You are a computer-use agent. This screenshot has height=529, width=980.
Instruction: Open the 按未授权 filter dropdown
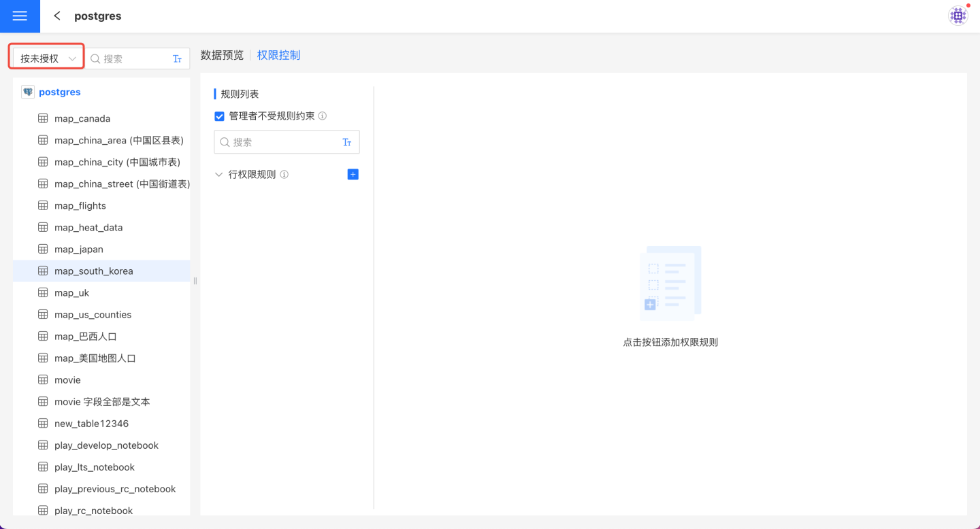(47, 58)
